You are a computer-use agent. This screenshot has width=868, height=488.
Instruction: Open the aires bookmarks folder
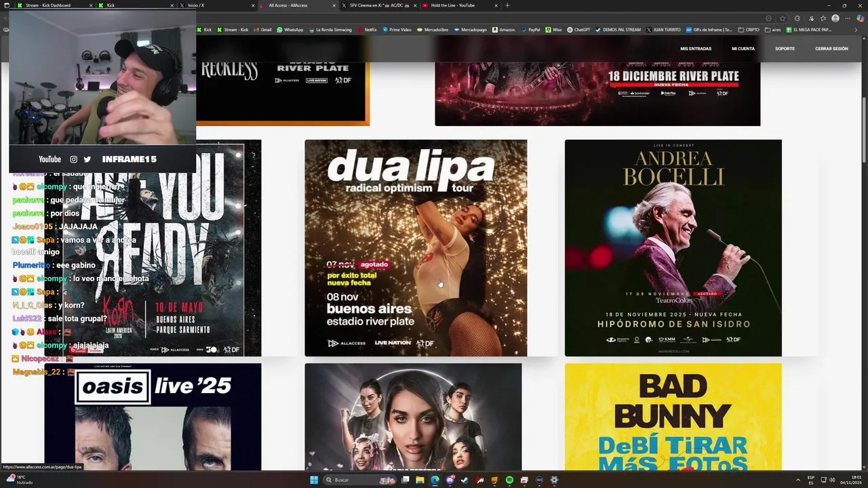pyautogui.click(x=773, y=30)
